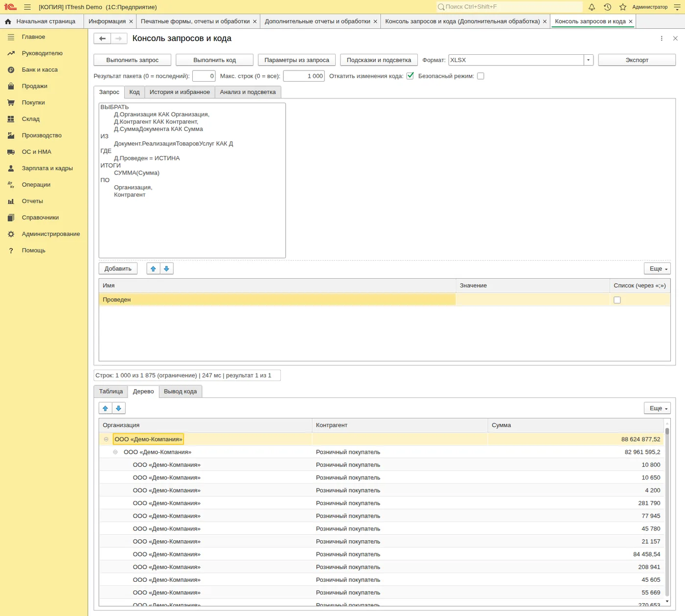
Task: Open the history clock icon
Action: pyautogui.click(x=607, y=7)
